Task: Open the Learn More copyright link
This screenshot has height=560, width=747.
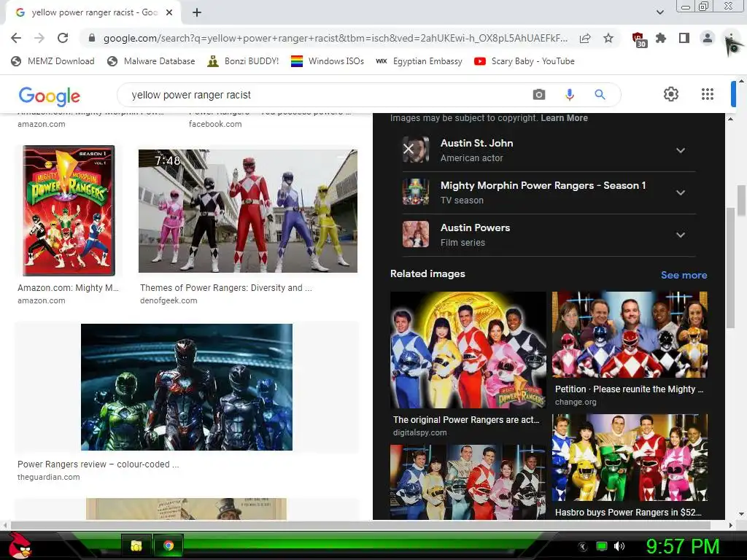Action: click(564, 118)
